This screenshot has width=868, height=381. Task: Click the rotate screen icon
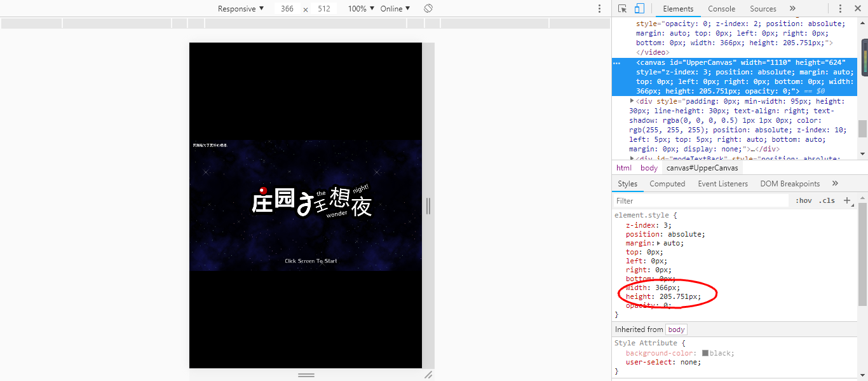(428, 9)
